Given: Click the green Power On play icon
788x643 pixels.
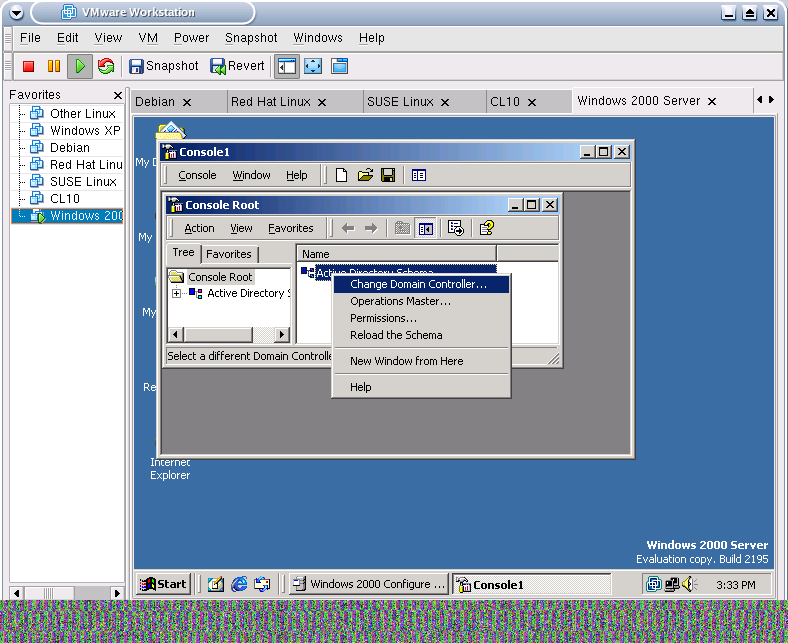Looking at the screenshot, I should point(80,66).
